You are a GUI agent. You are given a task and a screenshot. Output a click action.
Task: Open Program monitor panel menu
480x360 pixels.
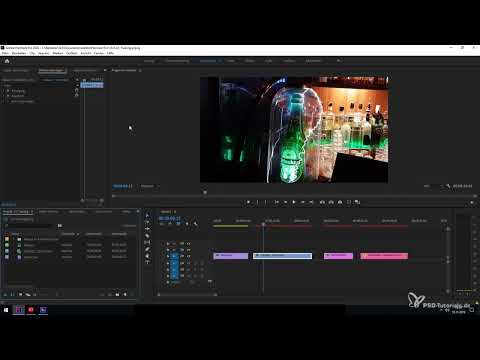click(x=140, y=70)
